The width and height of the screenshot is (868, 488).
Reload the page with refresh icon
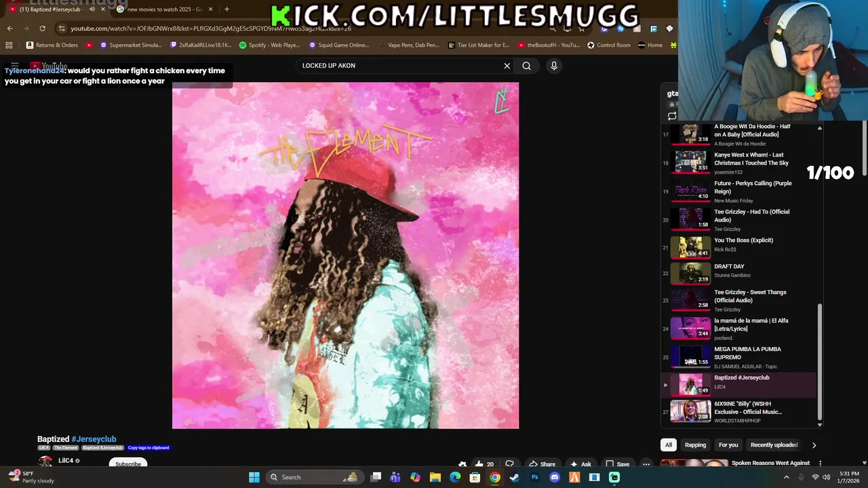point(42,28)
